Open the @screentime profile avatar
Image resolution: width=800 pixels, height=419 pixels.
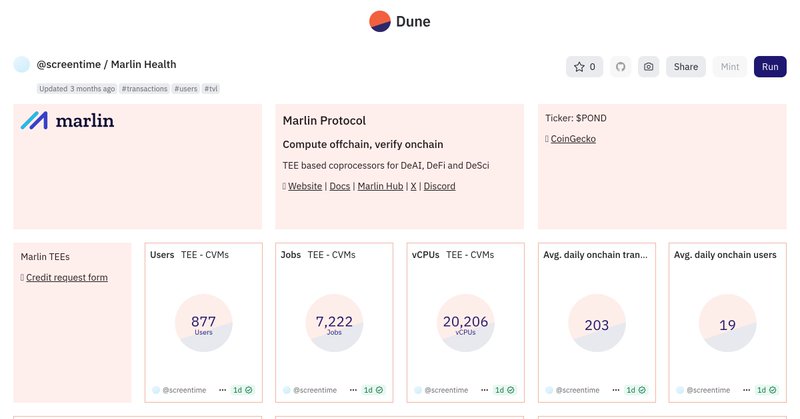[x=21, y=65]
